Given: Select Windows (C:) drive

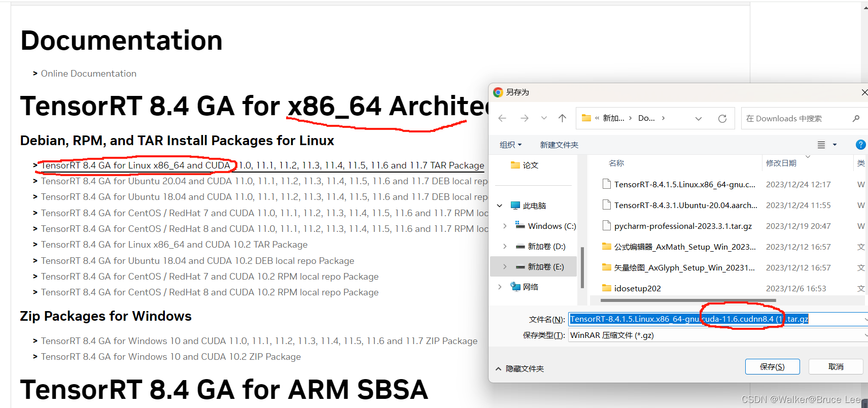Looking at the screenshot, I should [x=552, y=226].
